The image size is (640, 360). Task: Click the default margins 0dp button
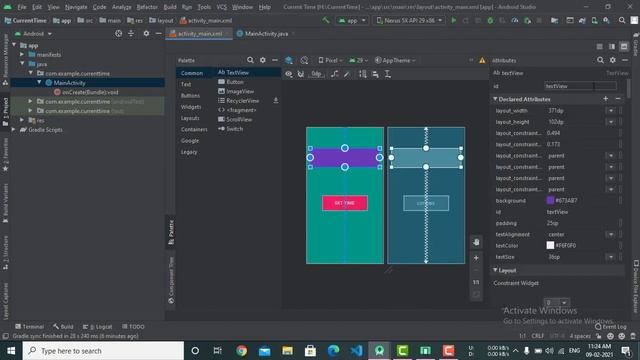pos(316,74)
